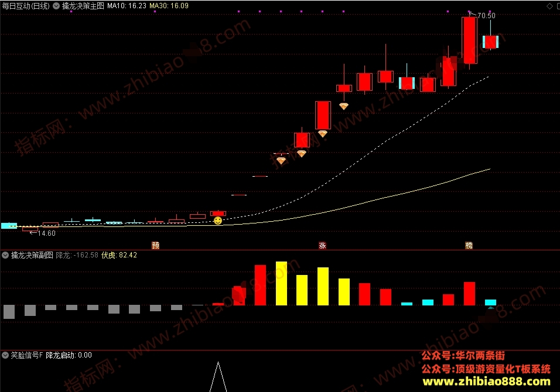This screenshot has width=560, height=392.
Task: Click the 擒龙决策主图 indicator name
Action: pyautogui.click(x=83, y=6)
